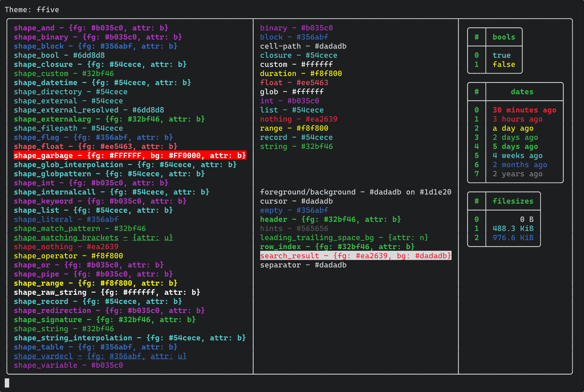Select cursor - #dadadb text
Image resolution: width=584 pixels, height=392 pixels.
296,201
